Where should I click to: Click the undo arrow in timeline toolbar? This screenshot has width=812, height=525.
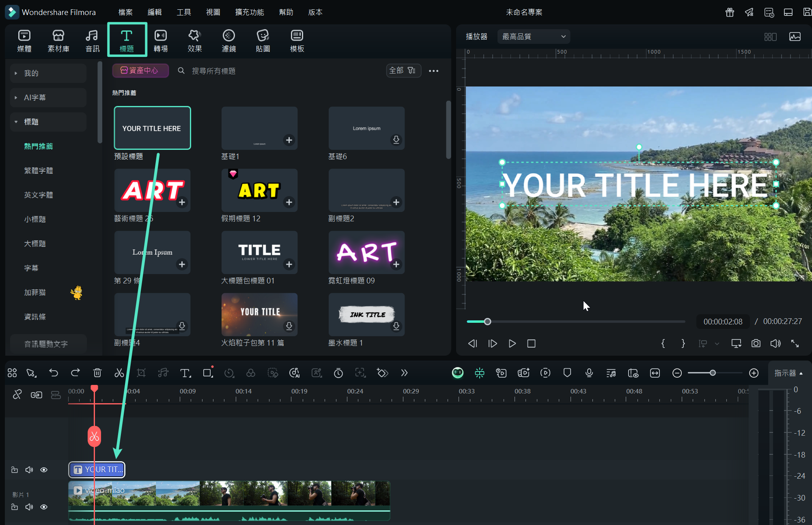54,373
